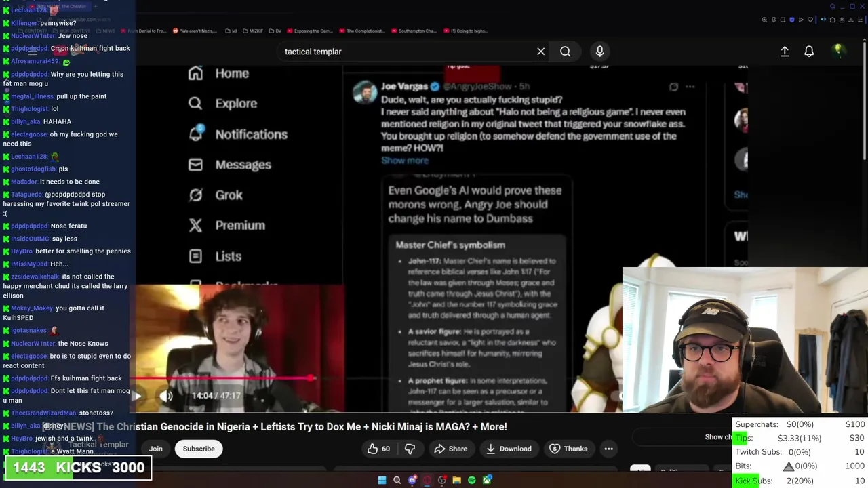Screen dimensions: 868x488
Task: Toggle the browser ad-blocker shield icon
Action: (x=792, y=20)
